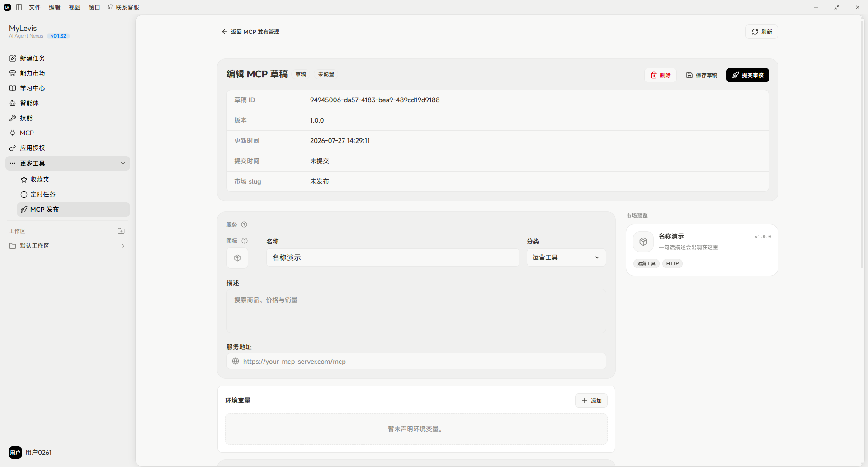Click the version value 1.0.0
Image resolution: width=868 pixels, height=467 pixels.
(317, 120)
